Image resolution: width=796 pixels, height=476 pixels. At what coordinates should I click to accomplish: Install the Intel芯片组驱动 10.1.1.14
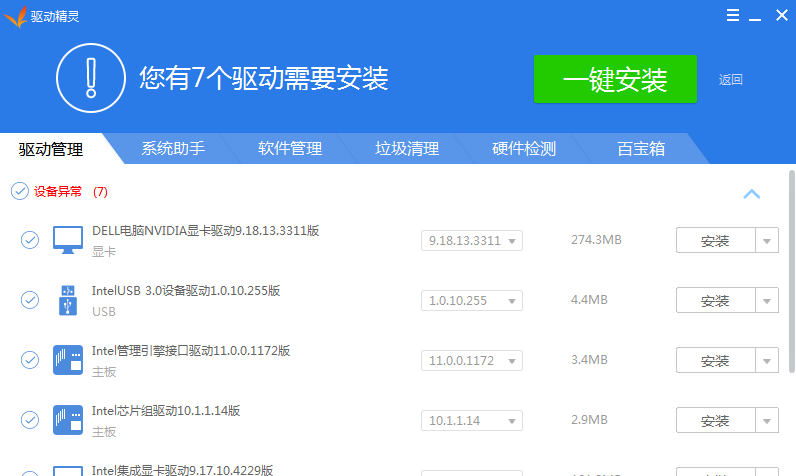coord(716,420)
